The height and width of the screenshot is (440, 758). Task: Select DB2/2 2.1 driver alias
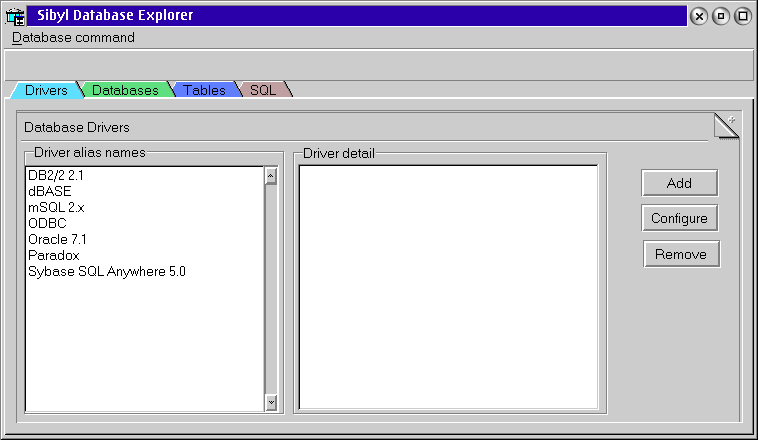coord(145,176)
